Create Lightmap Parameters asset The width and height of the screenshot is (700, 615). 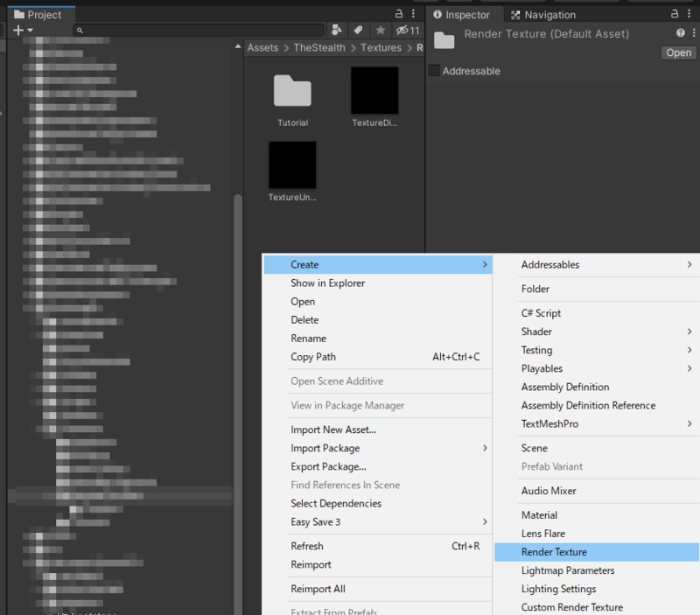click(597, 570)
